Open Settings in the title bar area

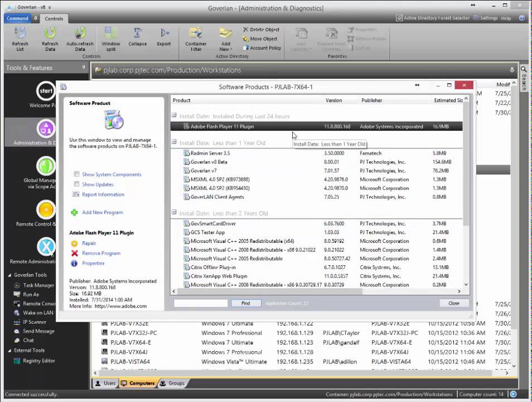(485, 18)
